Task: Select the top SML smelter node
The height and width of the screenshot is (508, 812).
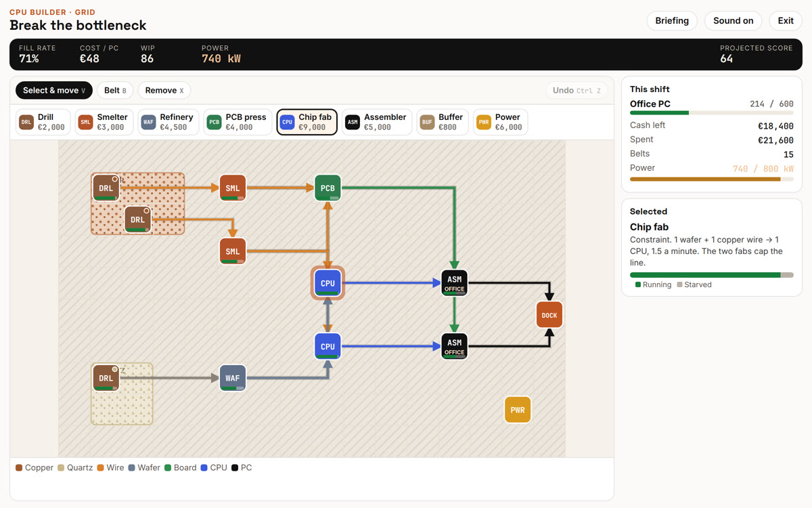Action: 233,188
